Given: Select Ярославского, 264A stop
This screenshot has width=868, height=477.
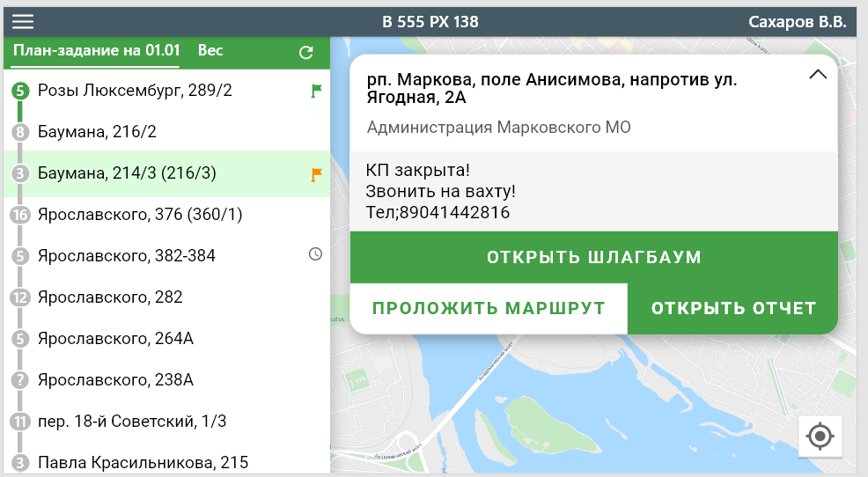Looking at the screenshot, I should click(114, 339).
